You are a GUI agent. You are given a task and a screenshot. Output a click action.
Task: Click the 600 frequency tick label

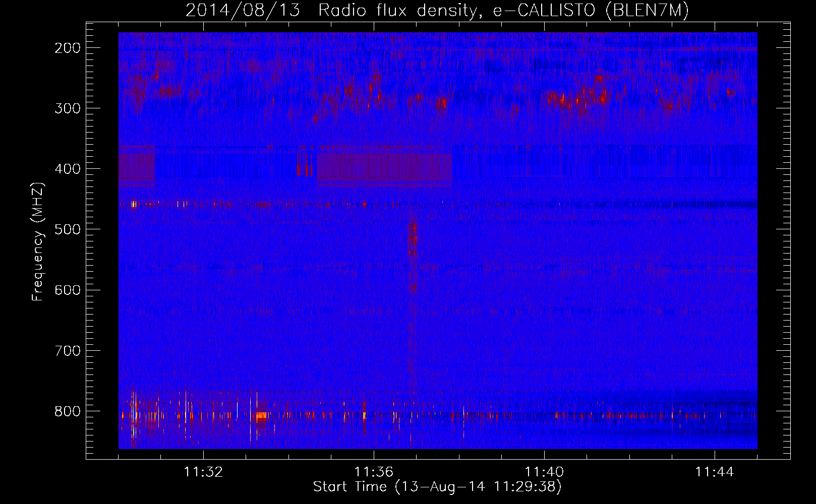click(68, 290)
